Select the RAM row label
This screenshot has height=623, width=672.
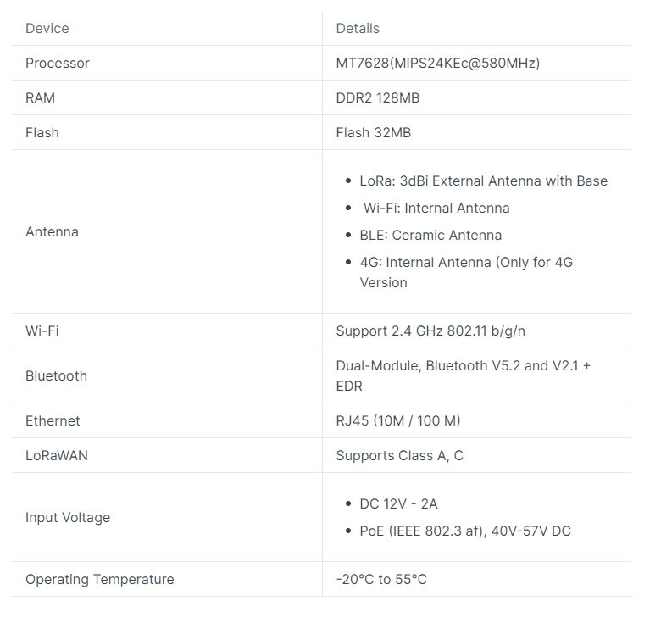[41, 97]
